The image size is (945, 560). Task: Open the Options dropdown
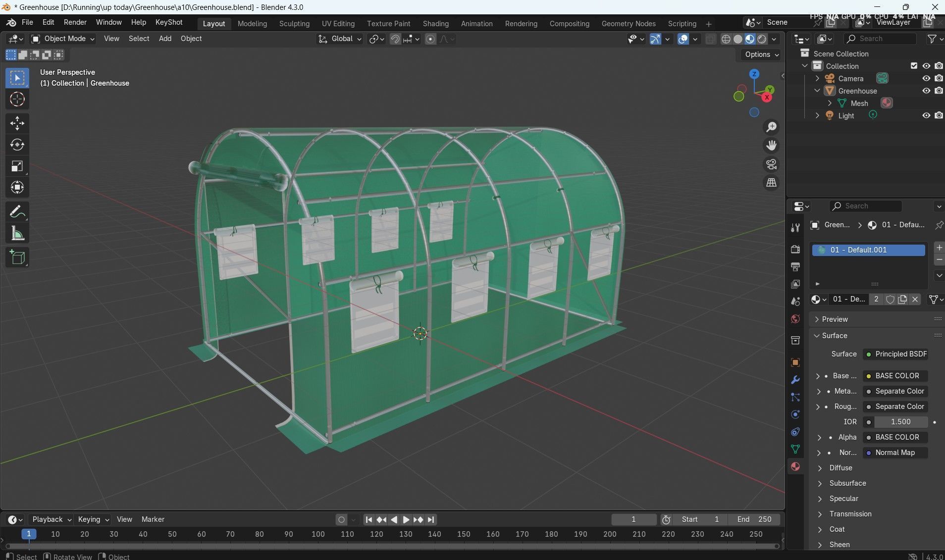(761, 54)
